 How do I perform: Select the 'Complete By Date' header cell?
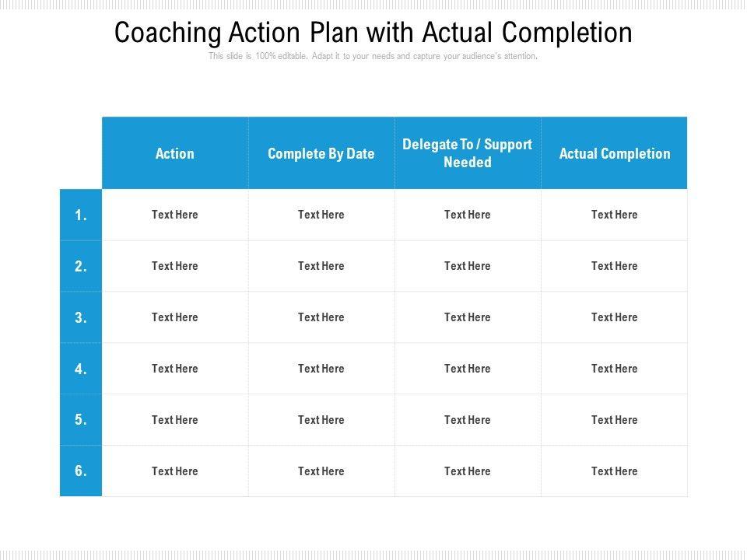321,153
